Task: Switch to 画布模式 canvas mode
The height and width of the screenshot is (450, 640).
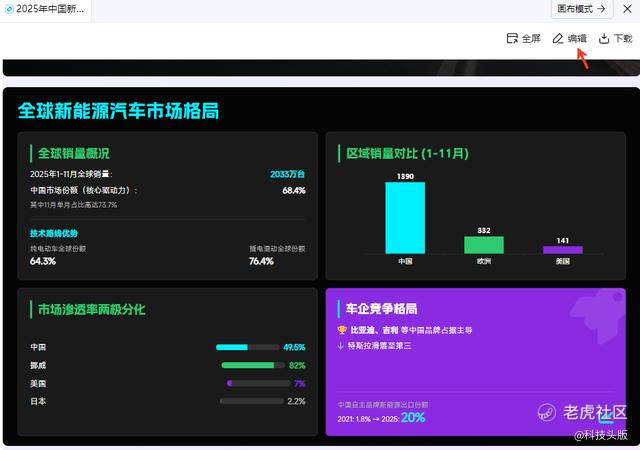Action: tap(582, 9)
